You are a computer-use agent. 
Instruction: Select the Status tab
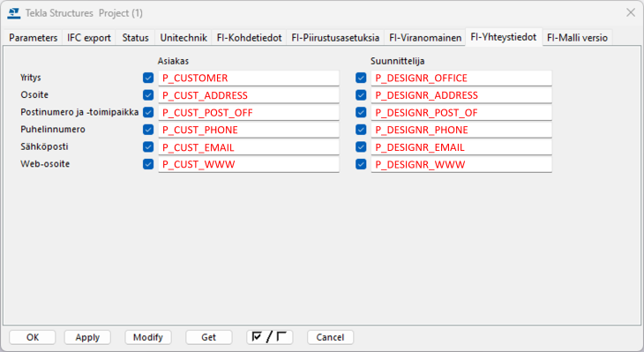tap(135, 38)
